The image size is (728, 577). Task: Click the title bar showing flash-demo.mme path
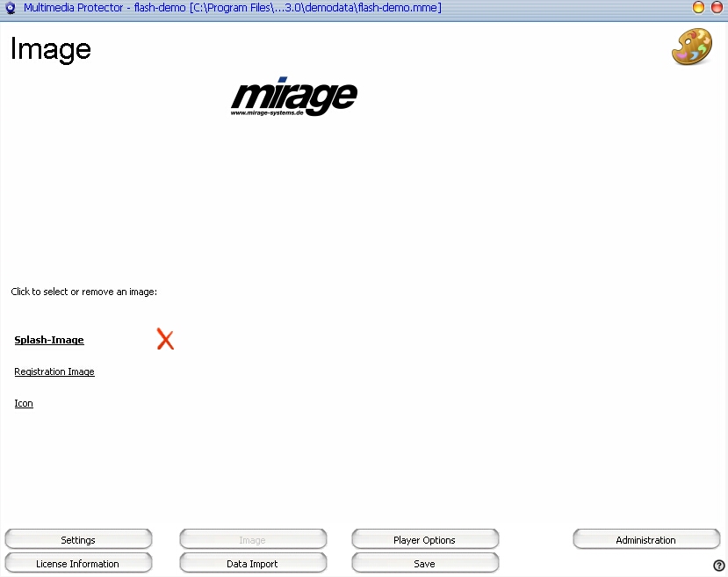(233, 8)
